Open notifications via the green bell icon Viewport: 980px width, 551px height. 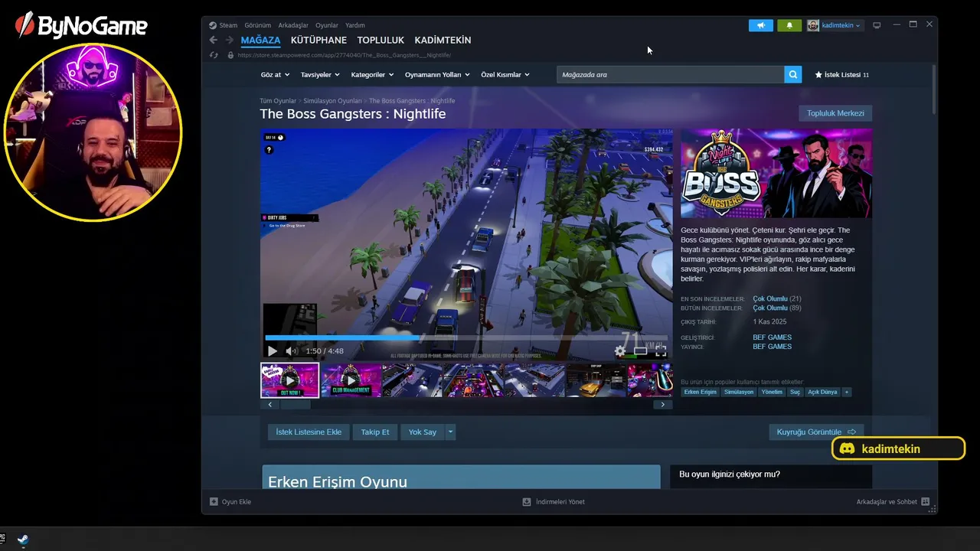(x=789, y=25)
